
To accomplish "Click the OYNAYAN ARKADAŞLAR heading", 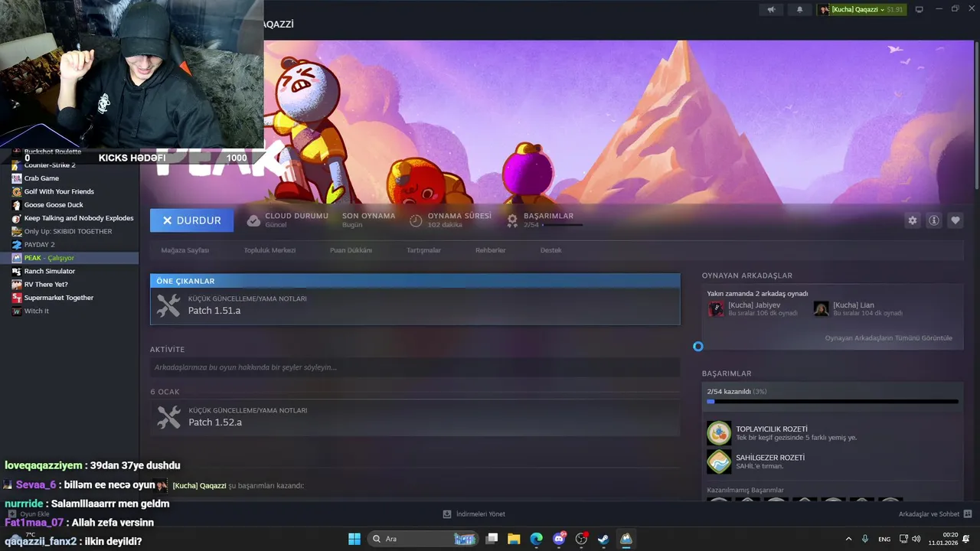I will coord(747,275).
